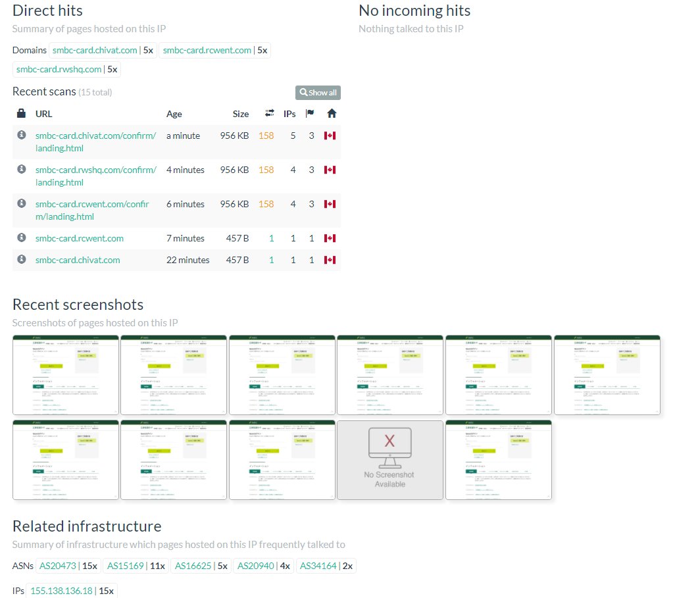Viewport: 700px width, 598px height.
Task: Open sixth screenshot thumbnail in top row
Action: pyautogui.click(x=607, y=375)
